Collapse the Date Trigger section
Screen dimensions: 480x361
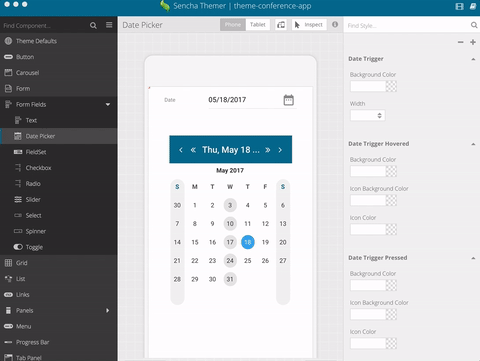(x=473, y=59)
